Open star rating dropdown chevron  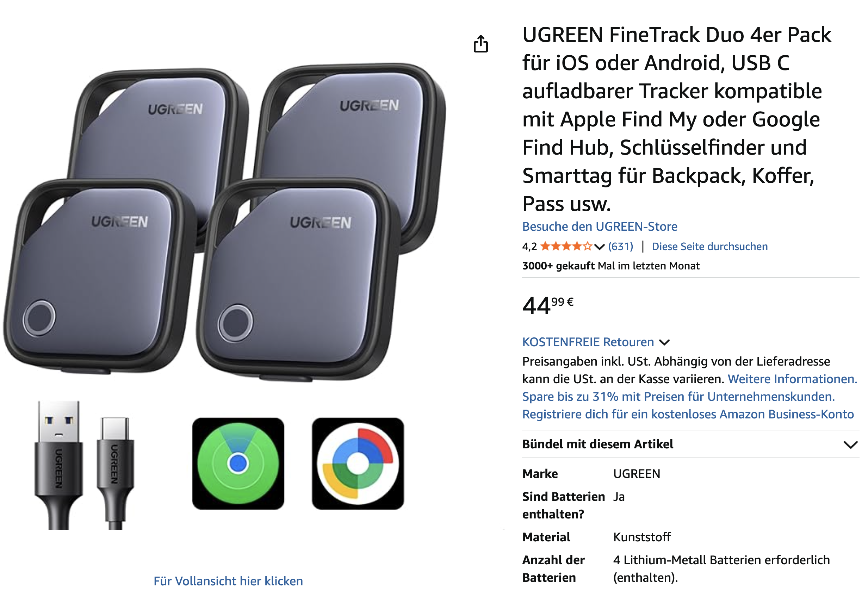tap(599, 247)
